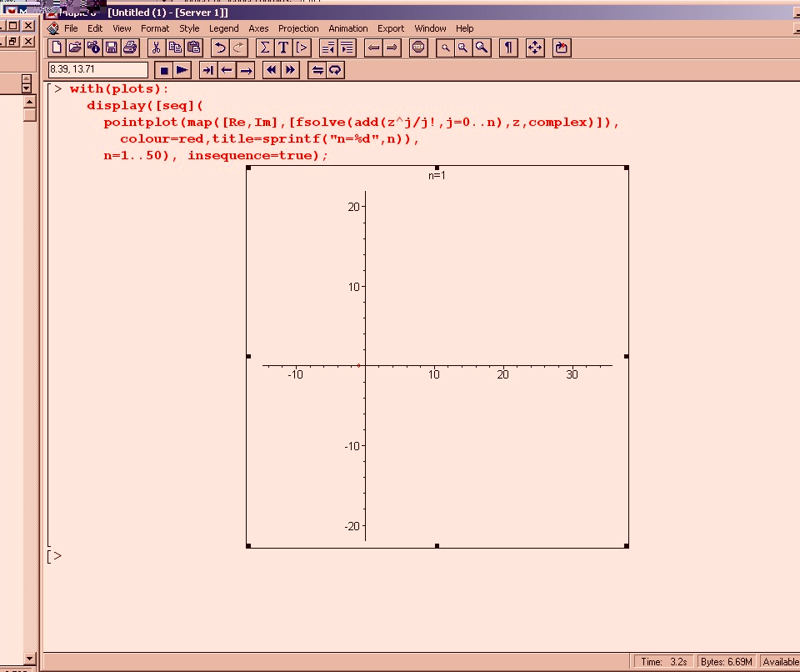Open an existing worksheet file

pos(75,48)
